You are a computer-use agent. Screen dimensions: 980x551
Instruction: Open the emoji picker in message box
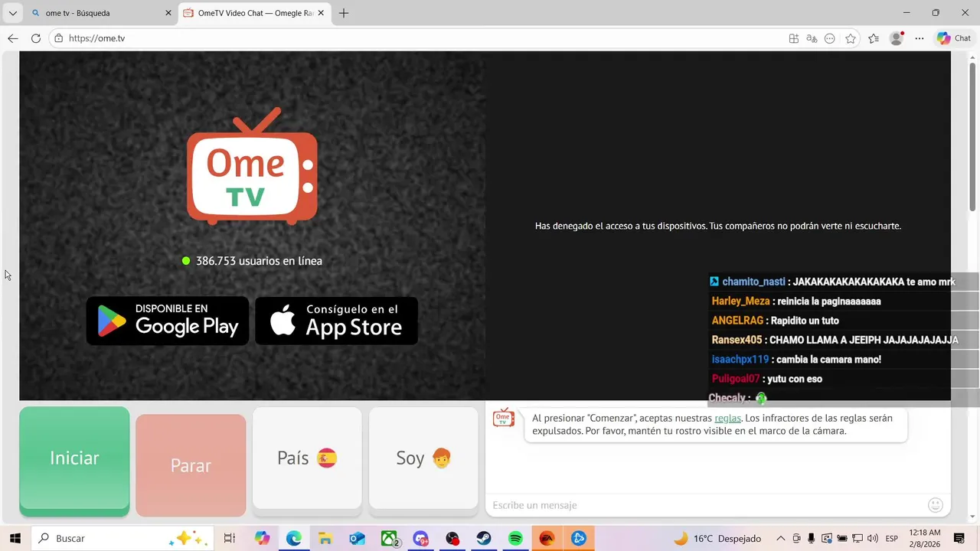(x=935, y=505)
